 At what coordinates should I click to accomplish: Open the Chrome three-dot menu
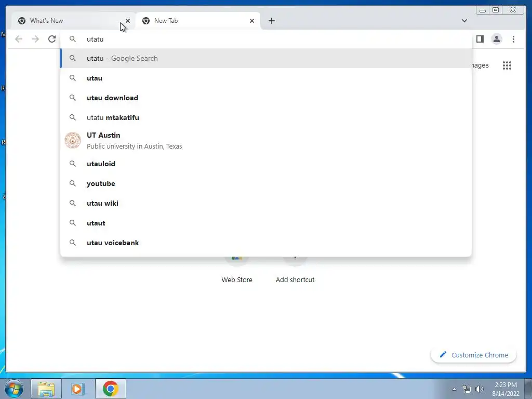[x=513, y=39]
